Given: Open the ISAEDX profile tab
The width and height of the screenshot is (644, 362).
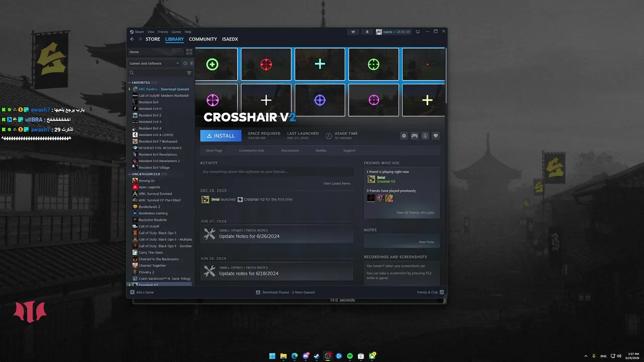Looking at the screenshot, I should [x=230, y=39].
